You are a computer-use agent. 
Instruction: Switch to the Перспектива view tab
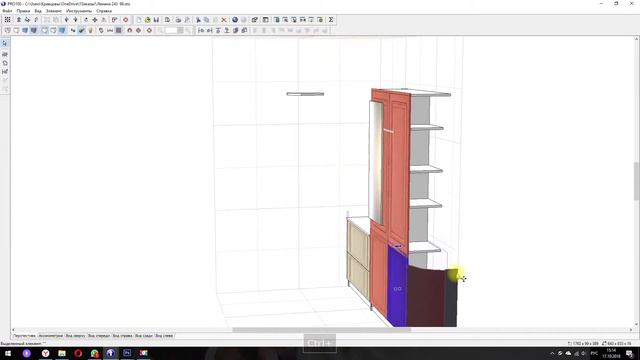point(24,336)
